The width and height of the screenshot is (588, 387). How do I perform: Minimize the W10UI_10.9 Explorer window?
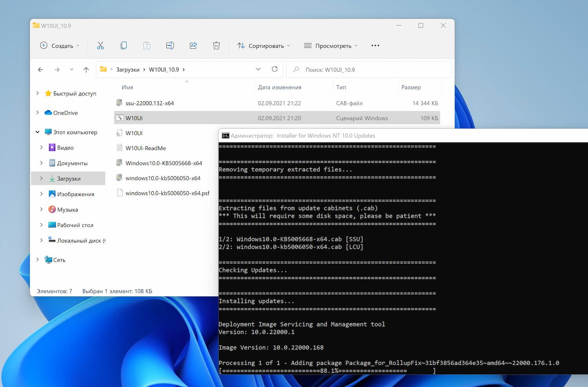399,26
